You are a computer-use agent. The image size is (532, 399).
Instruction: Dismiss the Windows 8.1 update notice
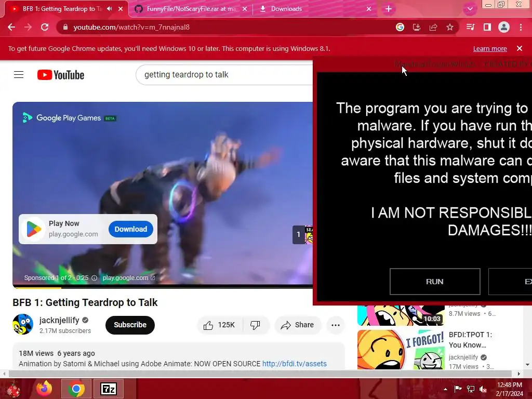520,48
